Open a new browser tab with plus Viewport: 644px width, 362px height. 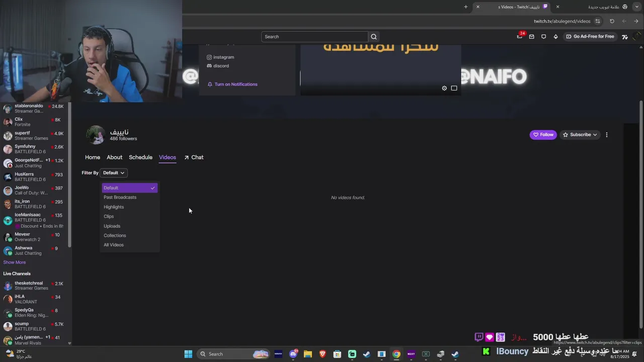tap(466, 7)
